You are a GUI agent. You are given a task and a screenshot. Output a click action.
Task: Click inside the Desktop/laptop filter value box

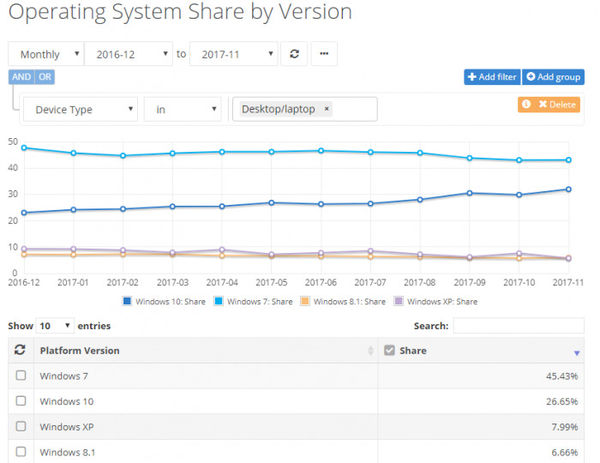click(x=305, y=109)
